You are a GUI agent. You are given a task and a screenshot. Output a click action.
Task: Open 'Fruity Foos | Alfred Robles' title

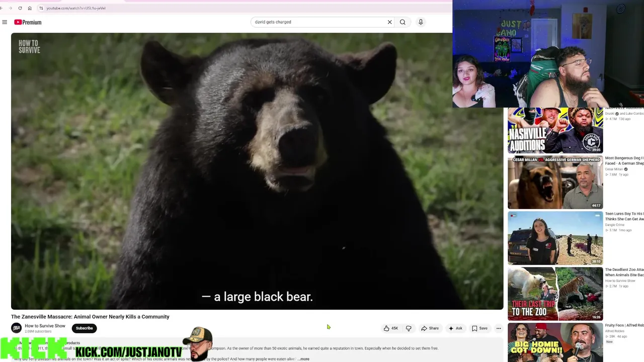[x=624, y=325]
